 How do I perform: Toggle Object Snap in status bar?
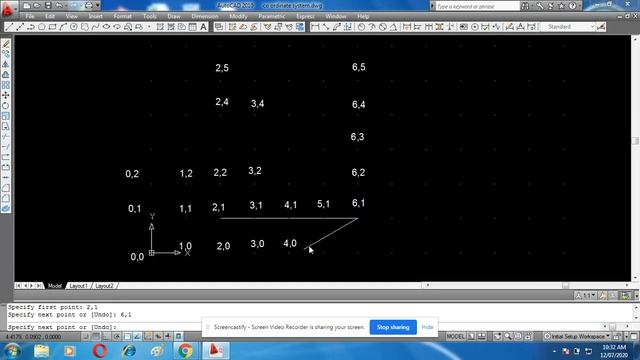[127, 337]
